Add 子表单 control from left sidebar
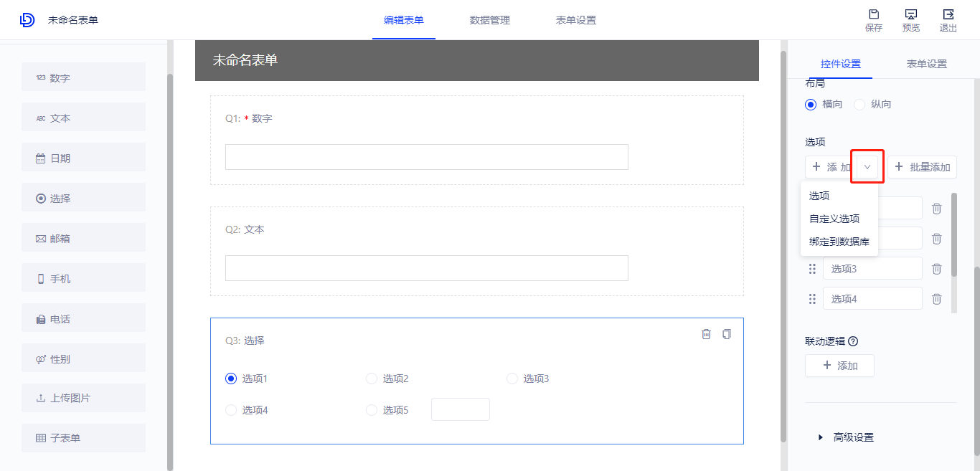This screenshot has width=980, height=471. click(83, 438)
